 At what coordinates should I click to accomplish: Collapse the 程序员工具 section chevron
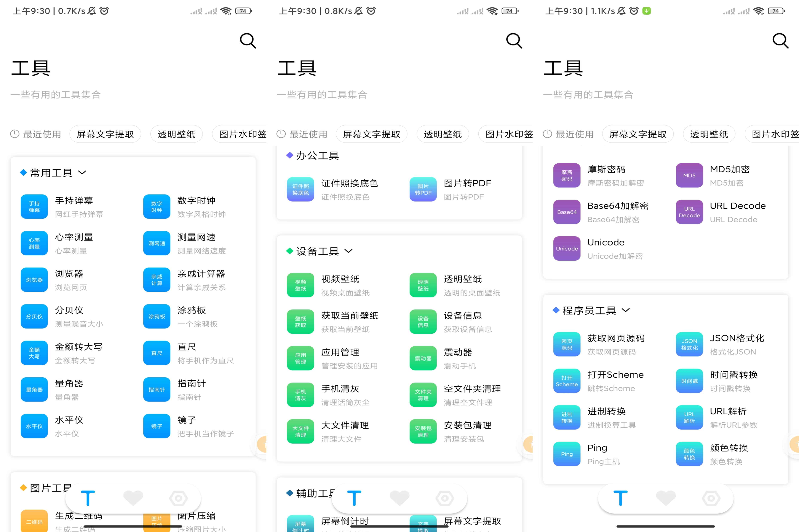tap(625, 310)
